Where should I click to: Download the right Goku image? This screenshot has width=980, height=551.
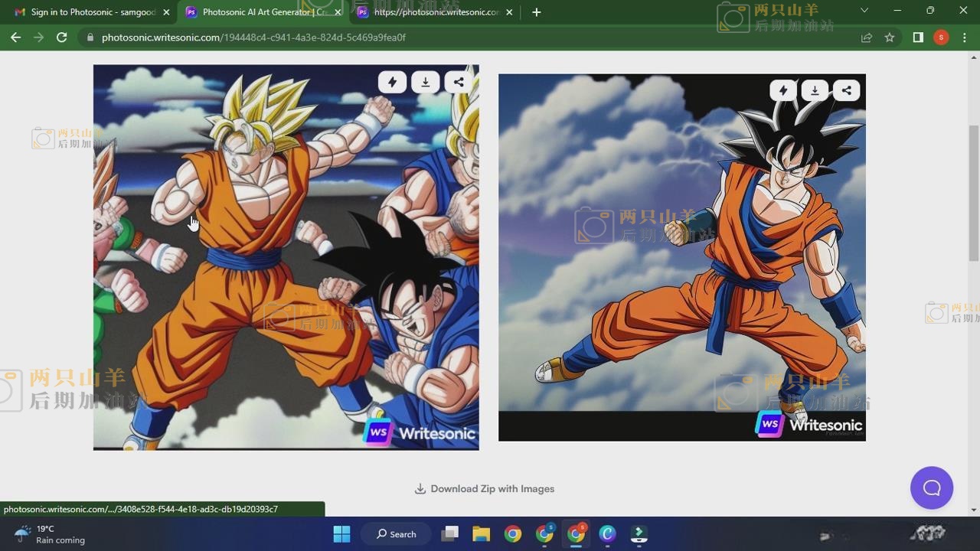tap(815, 90)
